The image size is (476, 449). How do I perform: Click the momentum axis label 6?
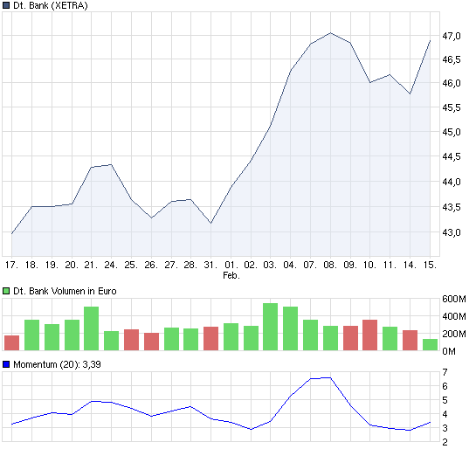coord(445,386)
